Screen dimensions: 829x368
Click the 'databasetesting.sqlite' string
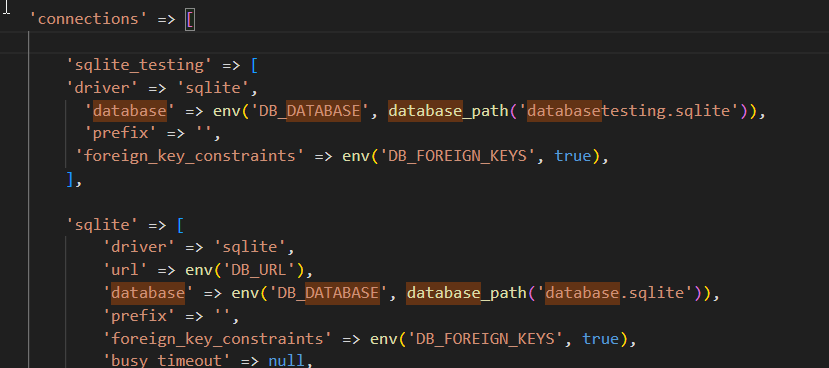tap(629, 111)
